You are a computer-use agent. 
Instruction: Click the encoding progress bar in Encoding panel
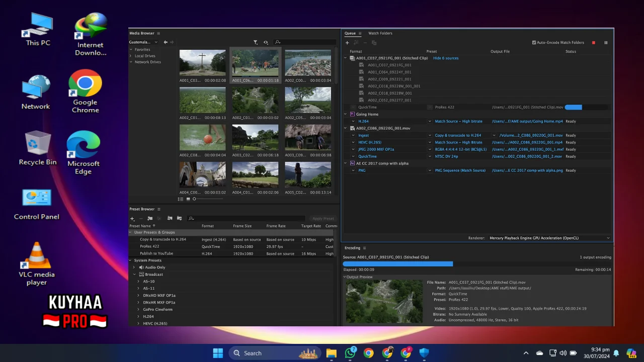pos(477,264)
